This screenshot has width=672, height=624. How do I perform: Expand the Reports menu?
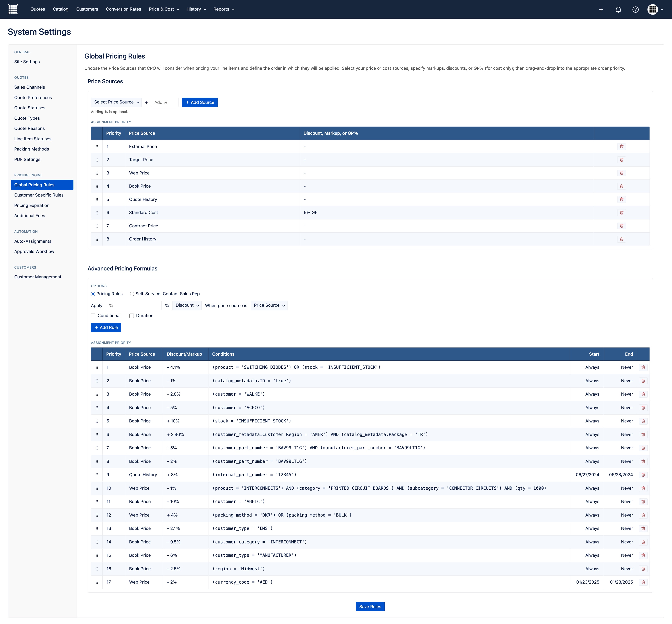[224, 9]
